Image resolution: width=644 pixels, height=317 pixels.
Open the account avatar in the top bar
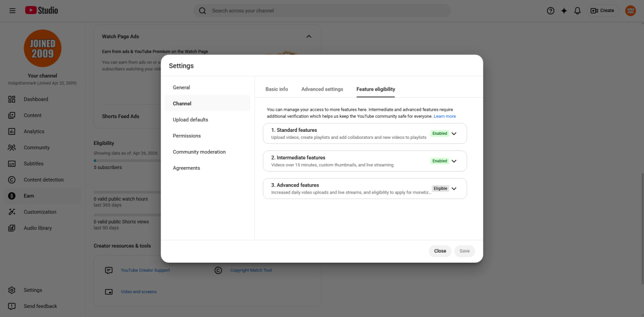click(630, 11)
